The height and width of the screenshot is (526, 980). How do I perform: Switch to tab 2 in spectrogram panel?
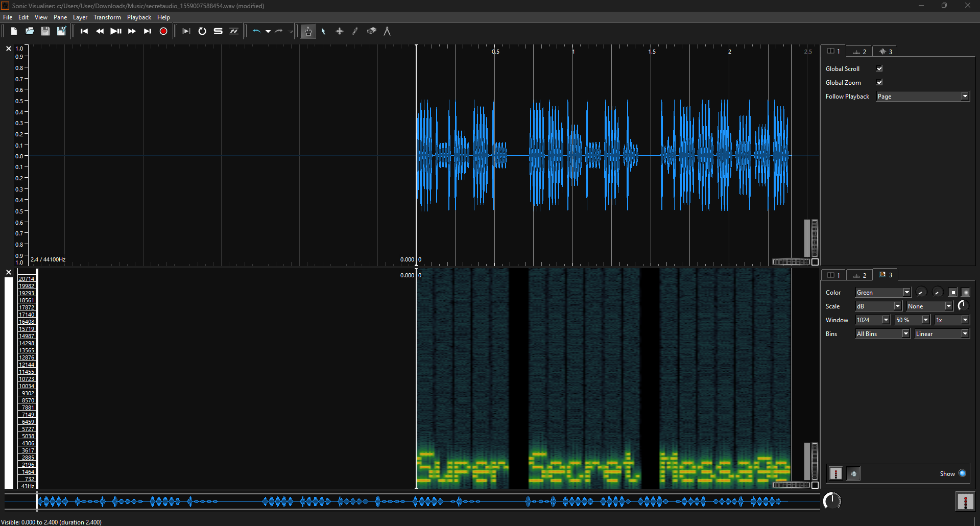coord(859,275)
